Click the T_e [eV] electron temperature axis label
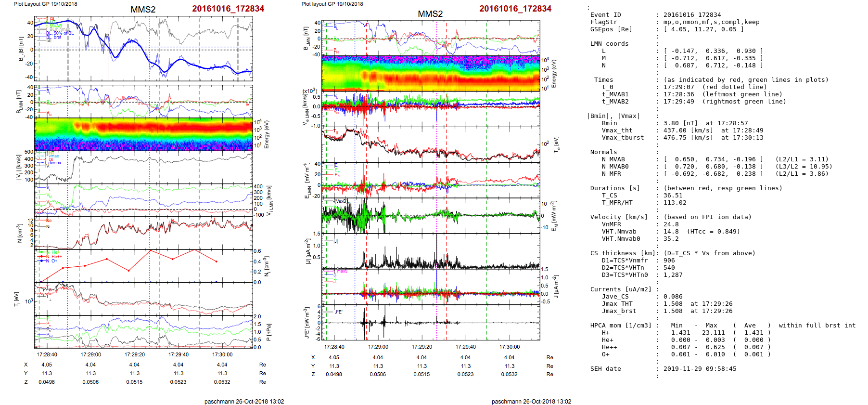 (x=557, y=144)
